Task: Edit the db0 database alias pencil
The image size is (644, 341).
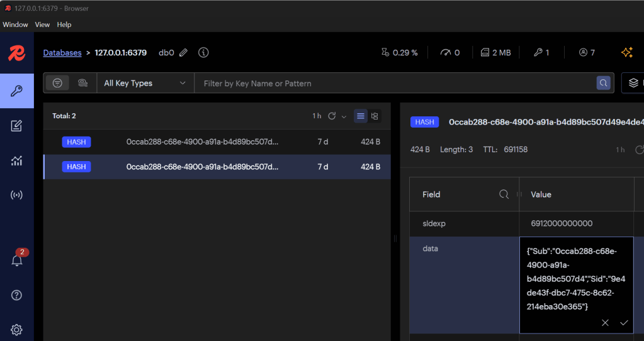Action: point(183,53)
